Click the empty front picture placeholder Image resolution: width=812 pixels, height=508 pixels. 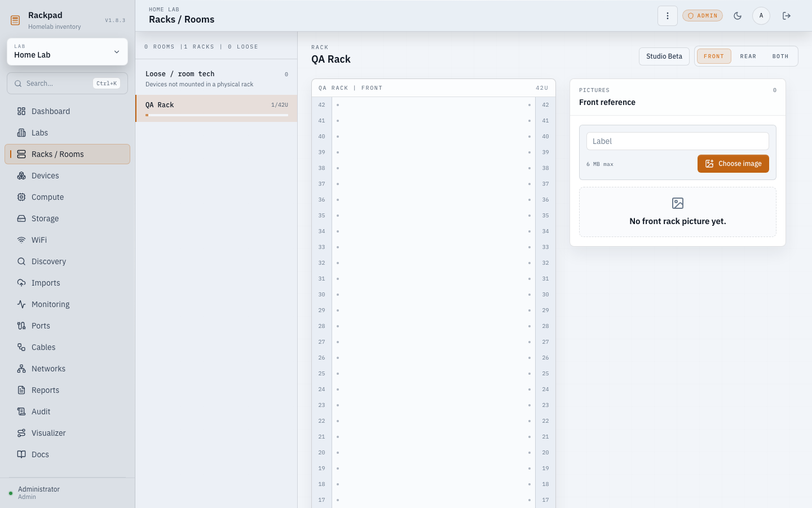click(678, 212)
